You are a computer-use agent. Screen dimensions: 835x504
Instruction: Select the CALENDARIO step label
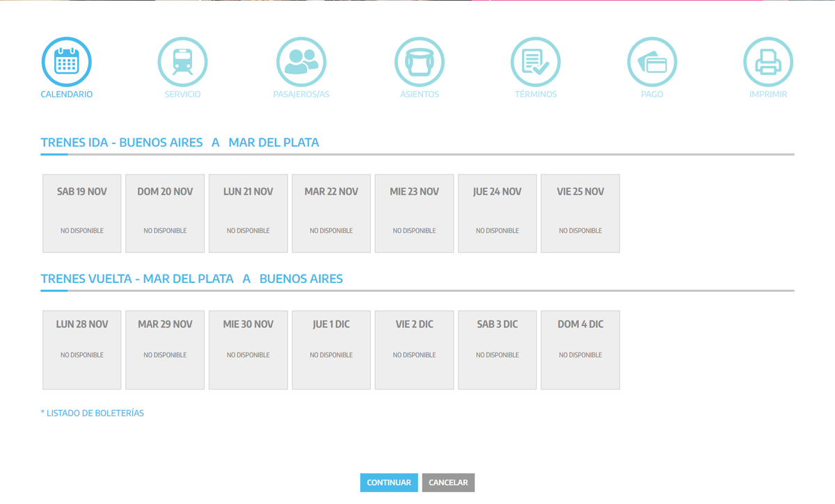pos(67,95)
